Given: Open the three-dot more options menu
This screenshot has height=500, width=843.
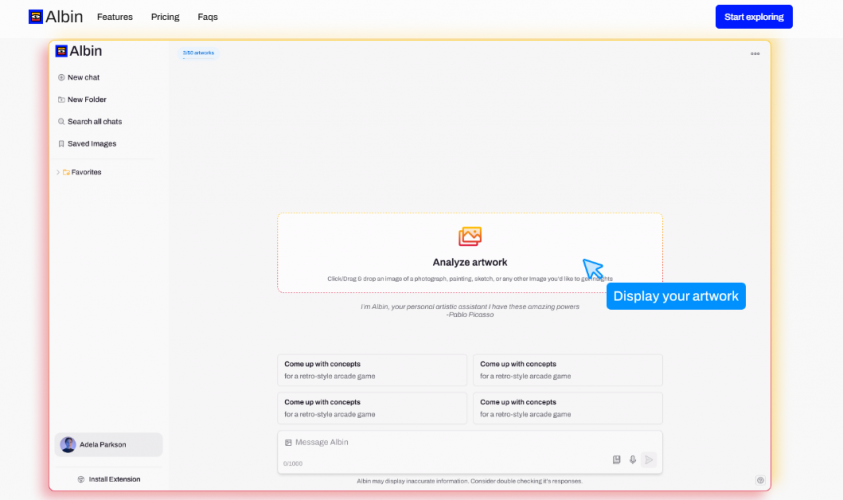Looking at the screenshot, I should tap(755, 54).
